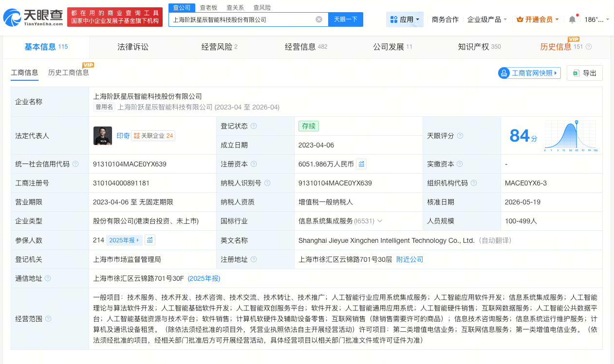
Task: Click the help icon next to 通信地址
Action: tap(48, 278)
